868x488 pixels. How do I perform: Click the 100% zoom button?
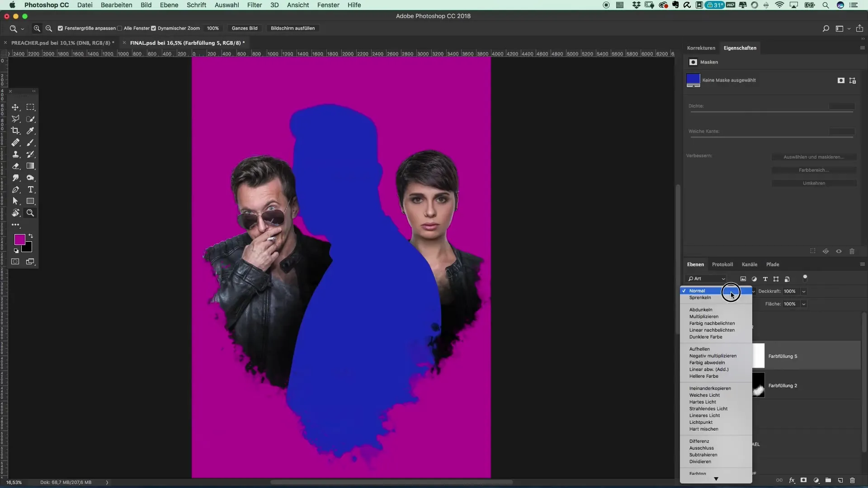[213, 28]
